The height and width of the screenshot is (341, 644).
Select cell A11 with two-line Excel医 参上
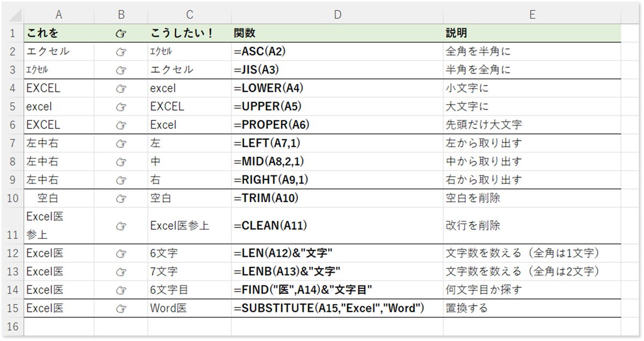[58, 226]
